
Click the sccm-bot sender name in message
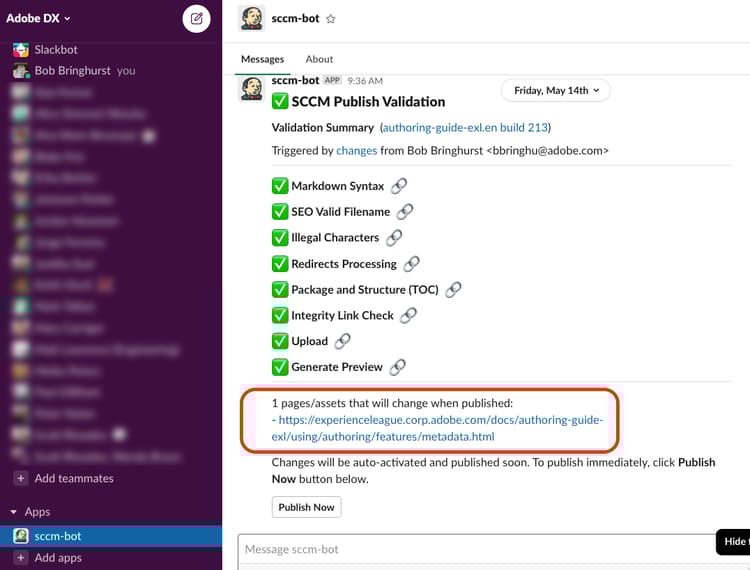coord(295,80)
